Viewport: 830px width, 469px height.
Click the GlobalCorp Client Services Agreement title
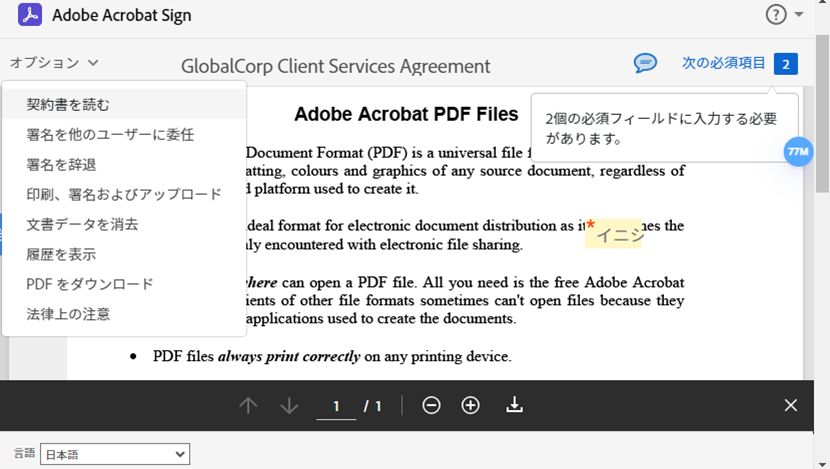tap(336, 66)
